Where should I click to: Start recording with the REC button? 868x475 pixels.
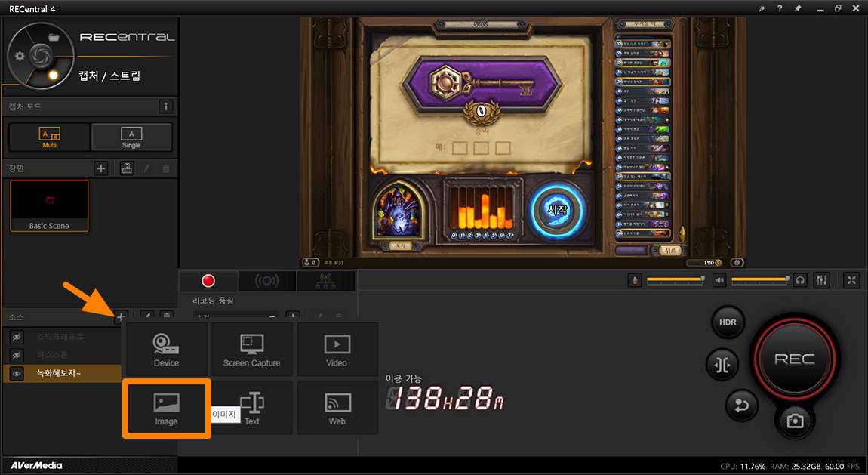click(x=794, y=359)
